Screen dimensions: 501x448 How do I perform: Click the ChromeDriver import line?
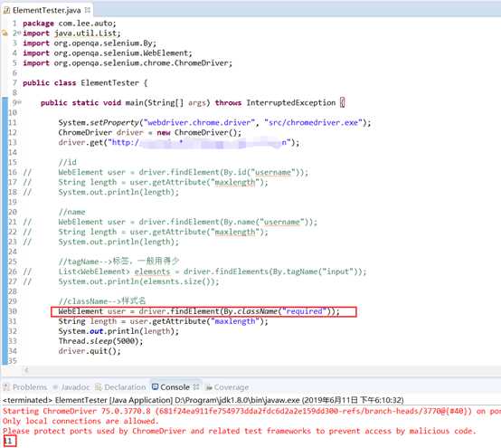pos(128,63)
